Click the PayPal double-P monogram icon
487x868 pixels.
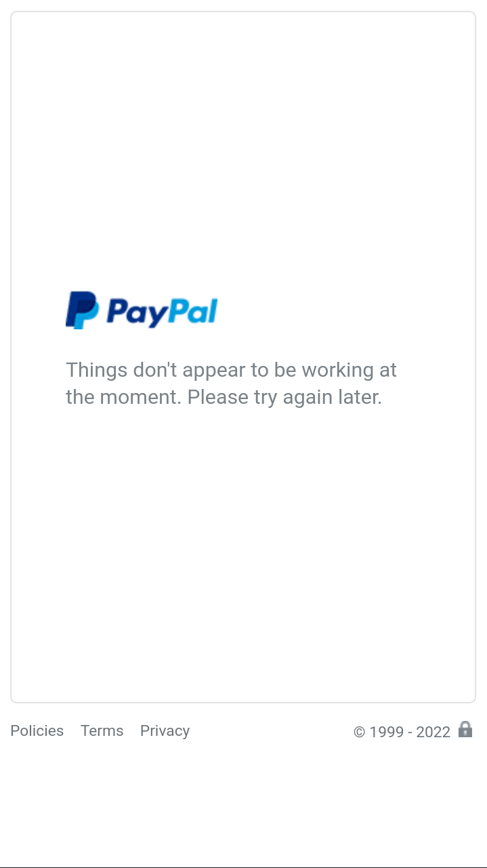pyautogui.click(x=82, y=310)
